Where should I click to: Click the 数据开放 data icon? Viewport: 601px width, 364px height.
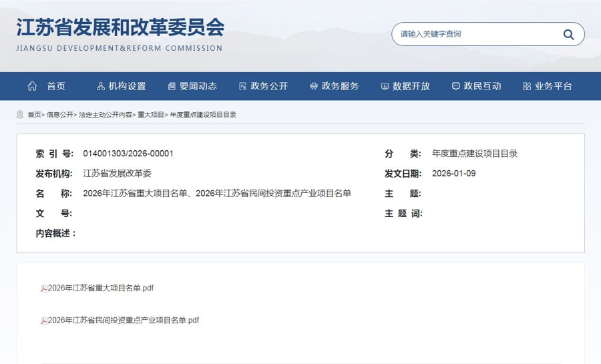click(385, 86)
